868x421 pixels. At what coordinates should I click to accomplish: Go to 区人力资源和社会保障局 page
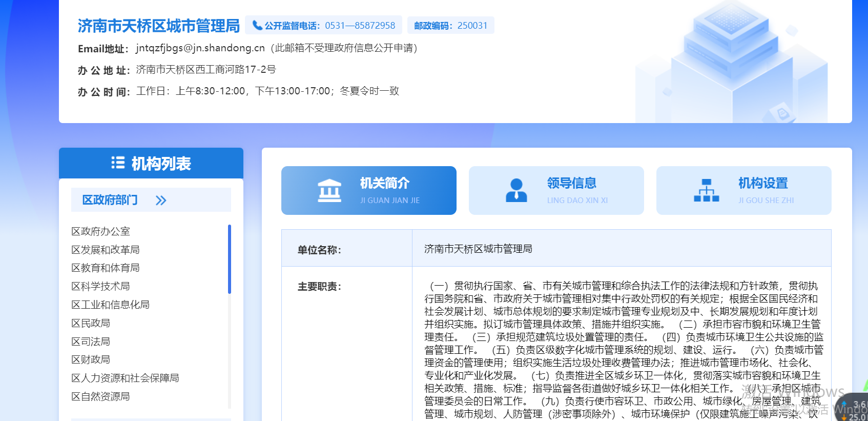click(x=126, y=378)
